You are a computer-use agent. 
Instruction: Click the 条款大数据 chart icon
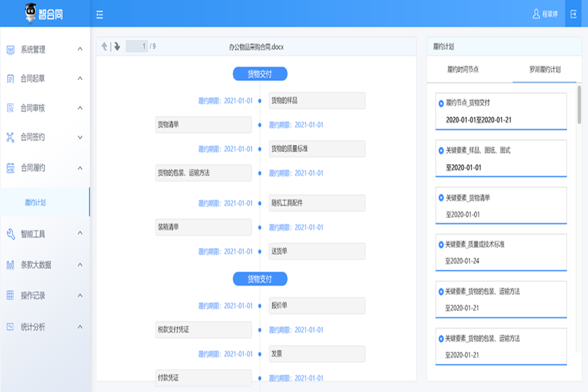tap(10, 265)
